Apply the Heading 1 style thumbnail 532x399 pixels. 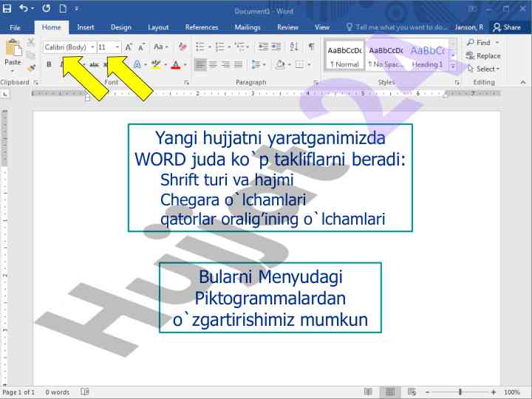(428, 56)
